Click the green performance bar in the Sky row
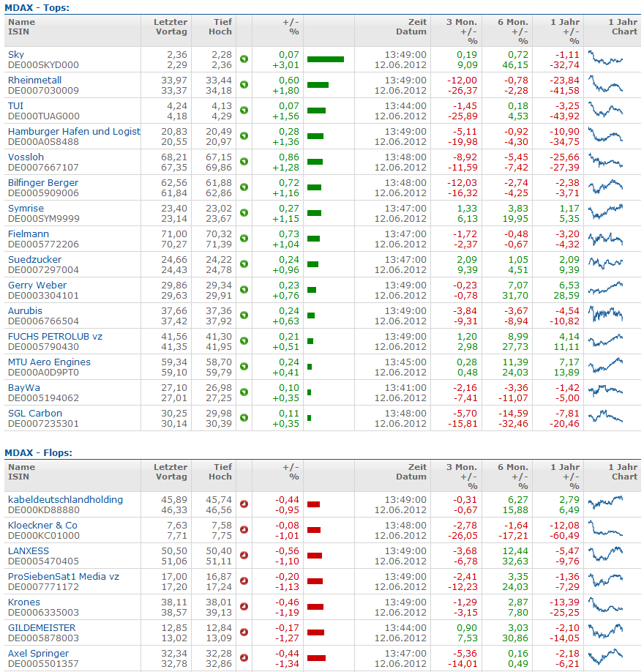The width and height of the screenshot is (644, 672). tap(326, 59)
